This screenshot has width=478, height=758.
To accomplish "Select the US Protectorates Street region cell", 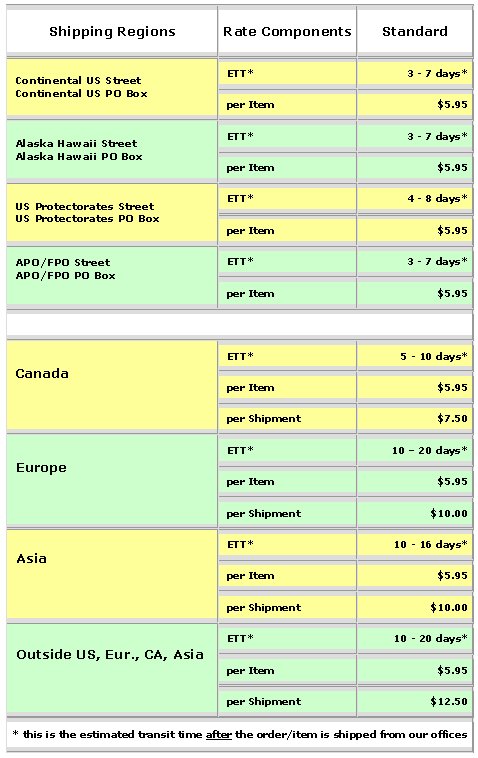I will pos(112,213).
